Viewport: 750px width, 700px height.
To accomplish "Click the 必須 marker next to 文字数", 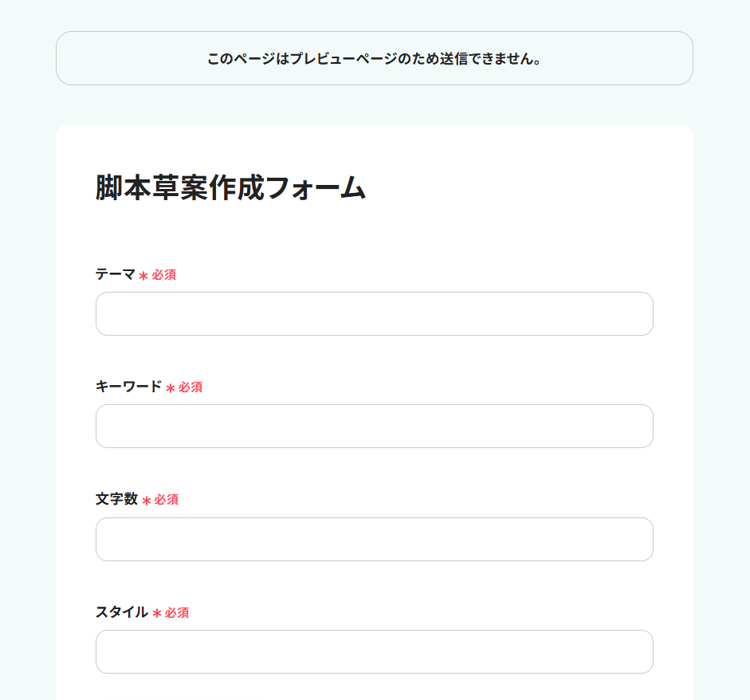I will coord(167,500).
